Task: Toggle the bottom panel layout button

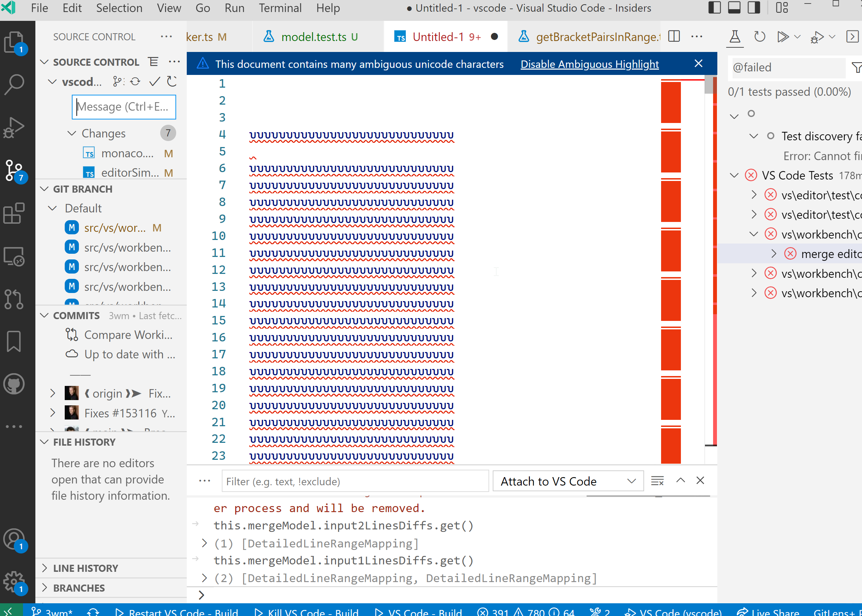Action: [x=734, y=7]
